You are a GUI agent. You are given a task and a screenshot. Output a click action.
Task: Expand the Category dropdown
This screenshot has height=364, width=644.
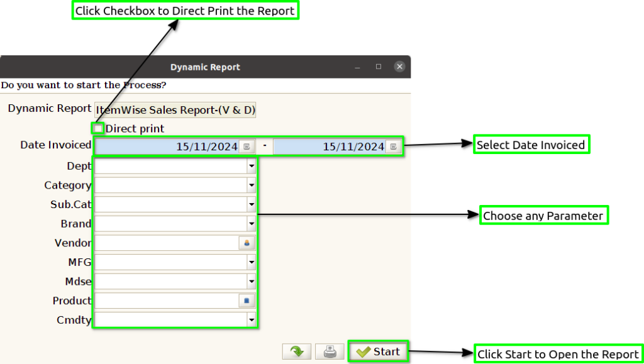(x=252, y=185)
